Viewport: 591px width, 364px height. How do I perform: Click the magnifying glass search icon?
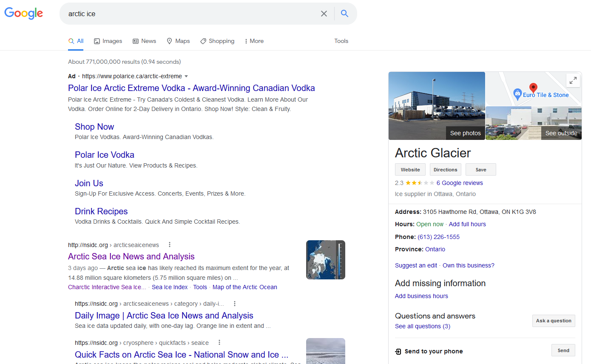pos(345,14)
